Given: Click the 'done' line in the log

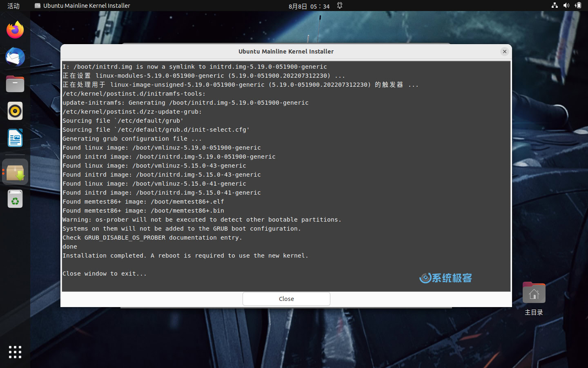Looking at the screenshot, I should (x=70, y=247).
